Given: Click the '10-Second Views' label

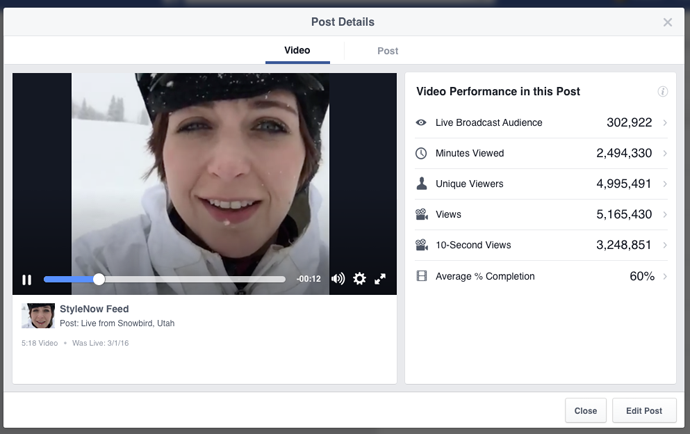Looking at the screenshot, I should point(473,245).
